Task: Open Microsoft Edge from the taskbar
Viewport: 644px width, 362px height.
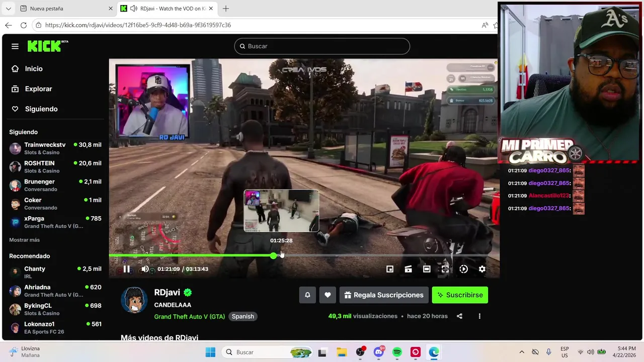Action: pyautogui.click(x=434, y=352)
